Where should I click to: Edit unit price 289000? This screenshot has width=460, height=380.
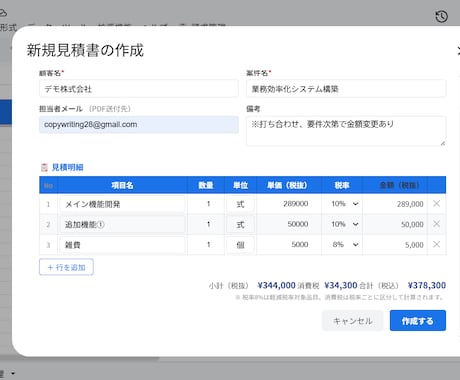(x=289, y=204)
